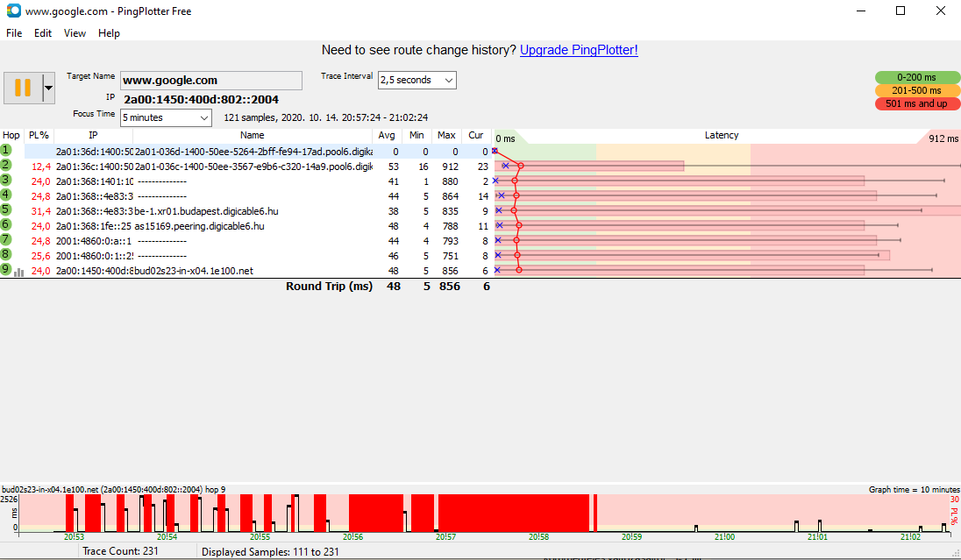Click the 12,4 packet loss value
The height and width of the screenshot is (560, 961).
41,167
